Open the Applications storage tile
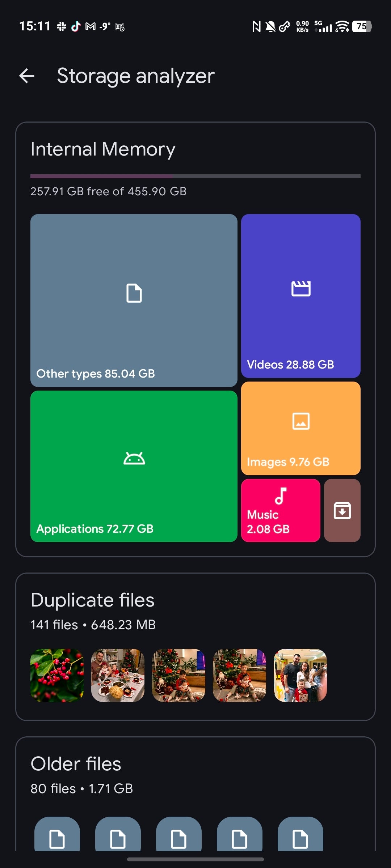Screen dimensions: 391x868 click(134, 466)
